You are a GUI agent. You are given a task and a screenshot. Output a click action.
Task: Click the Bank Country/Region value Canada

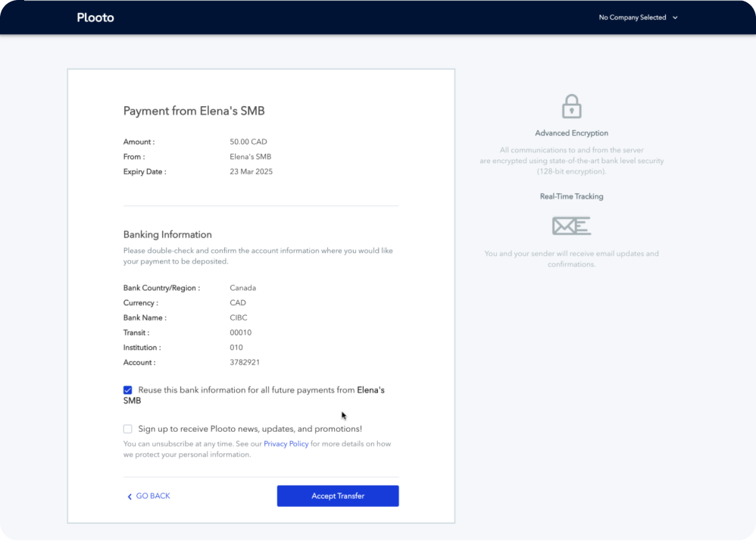[x=242, y=288]
